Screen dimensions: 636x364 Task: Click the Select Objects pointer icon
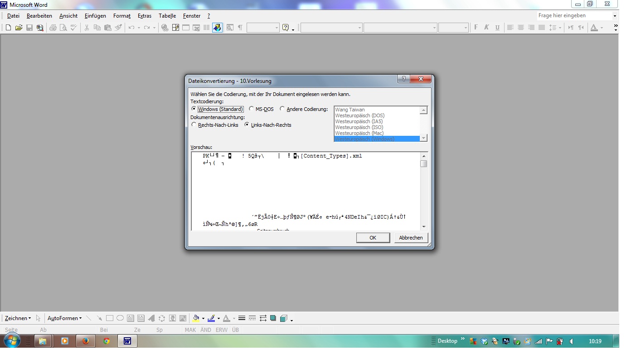point(39,318)
